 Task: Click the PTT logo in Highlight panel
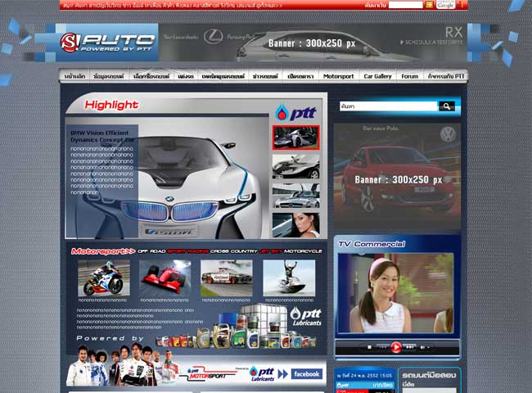[295, 112]
